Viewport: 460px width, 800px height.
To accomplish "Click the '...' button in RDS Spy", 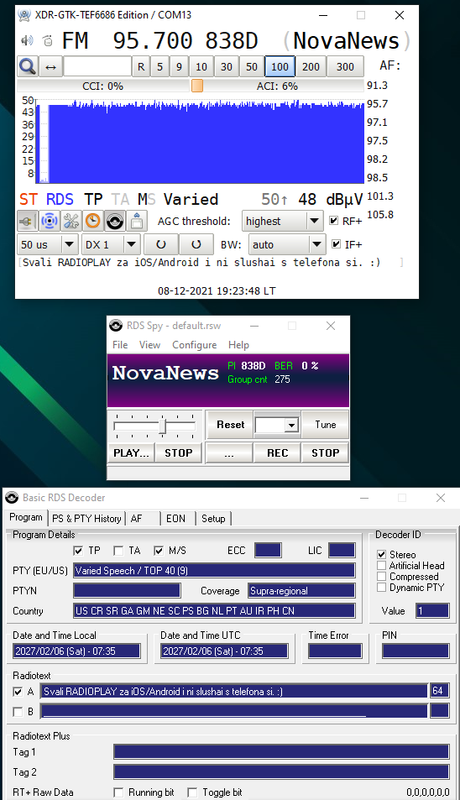I will (x=229, y=453).
